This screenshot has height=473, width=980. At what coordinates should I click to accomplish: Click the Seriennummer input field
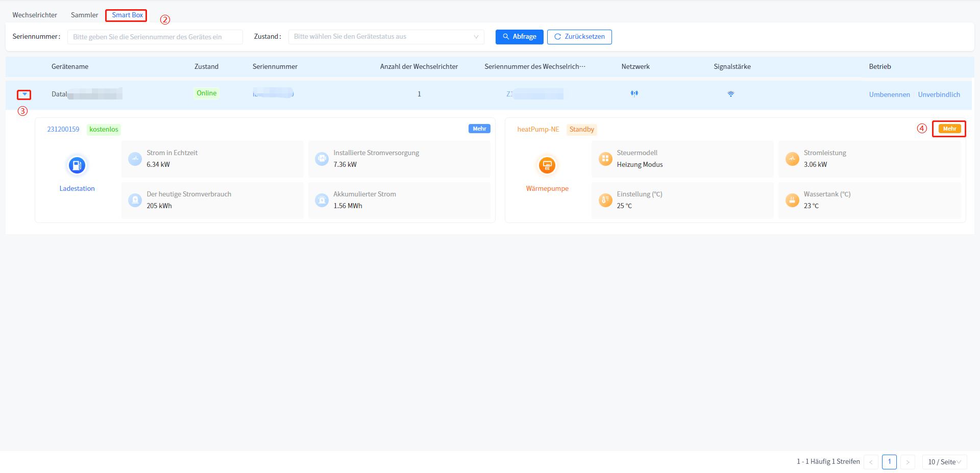[155, 37]
